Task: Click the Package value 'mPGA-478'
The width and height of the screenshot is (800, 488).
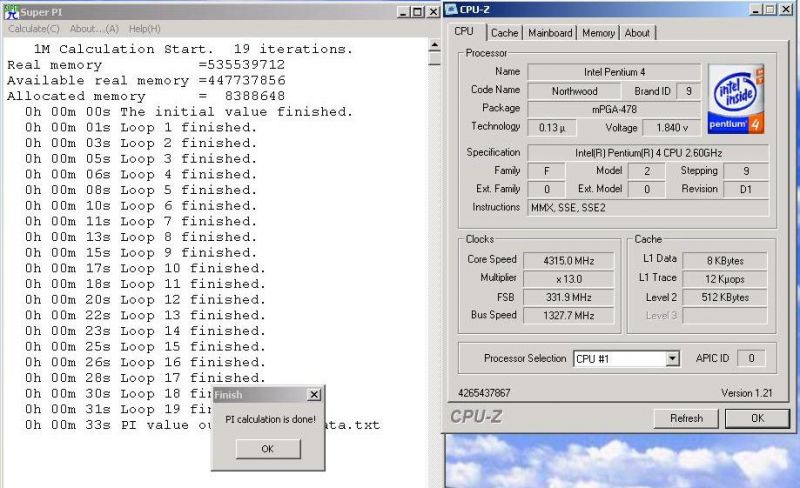Action: [x=614, y=109]
